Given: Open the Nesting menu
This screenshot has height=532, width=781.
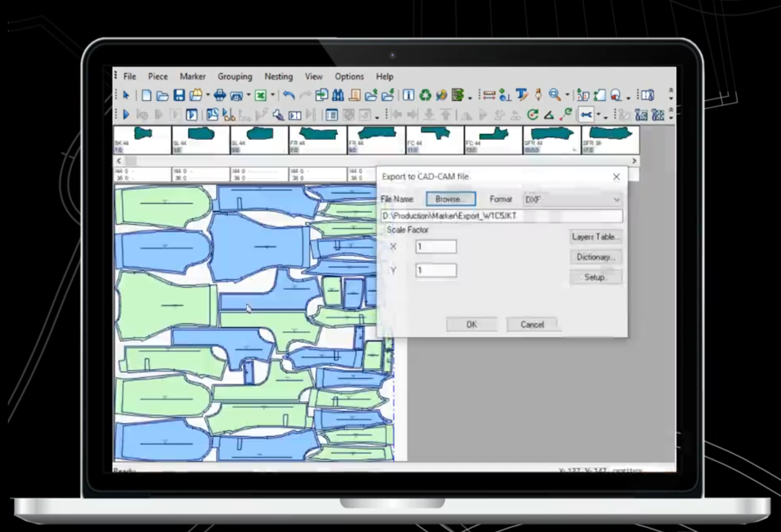Looking at the screenshot, I should (278, 77).
